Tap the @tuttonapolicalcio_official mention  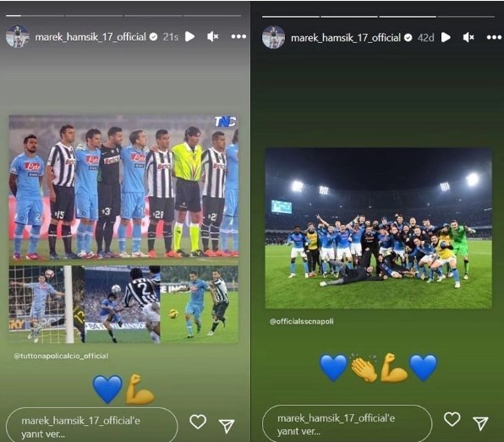(x=61, y=356)
